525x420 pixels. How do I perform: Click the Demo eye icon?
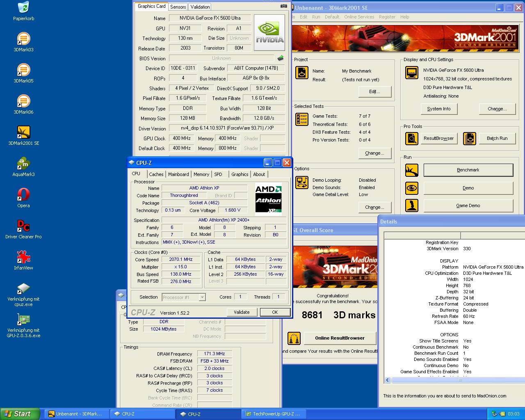click(412, 188)
